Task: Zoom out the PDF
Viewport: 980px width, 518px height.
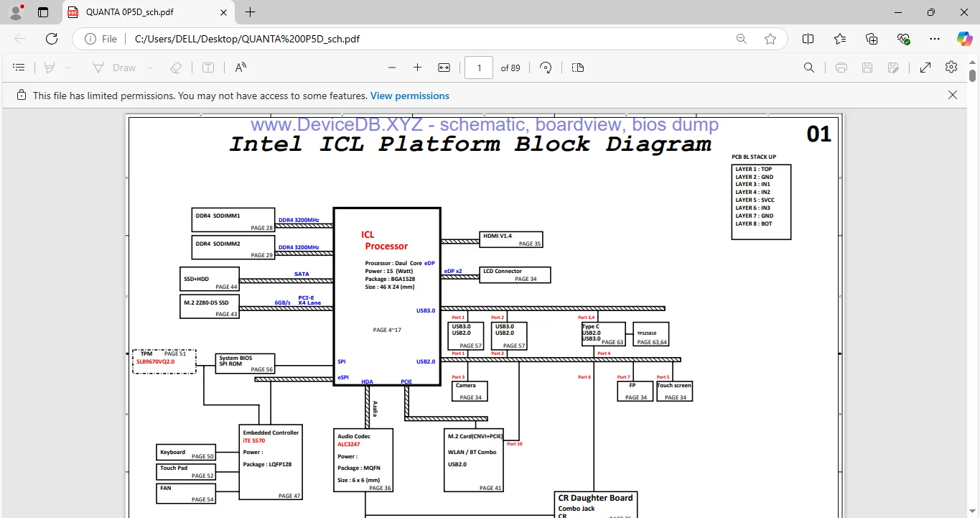Action: click(x=392, y=68)
